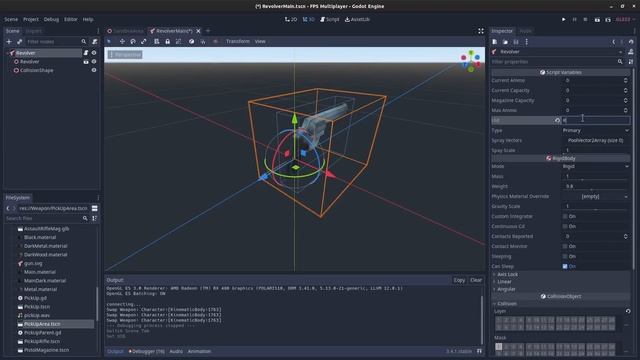Create a new resource in the Inspector
640x360 pixels.
495,42
